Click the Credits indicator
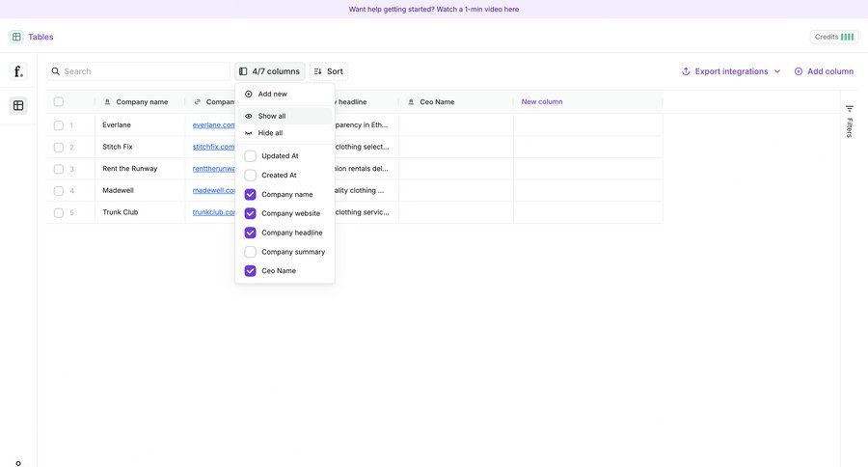 point(834,37)
